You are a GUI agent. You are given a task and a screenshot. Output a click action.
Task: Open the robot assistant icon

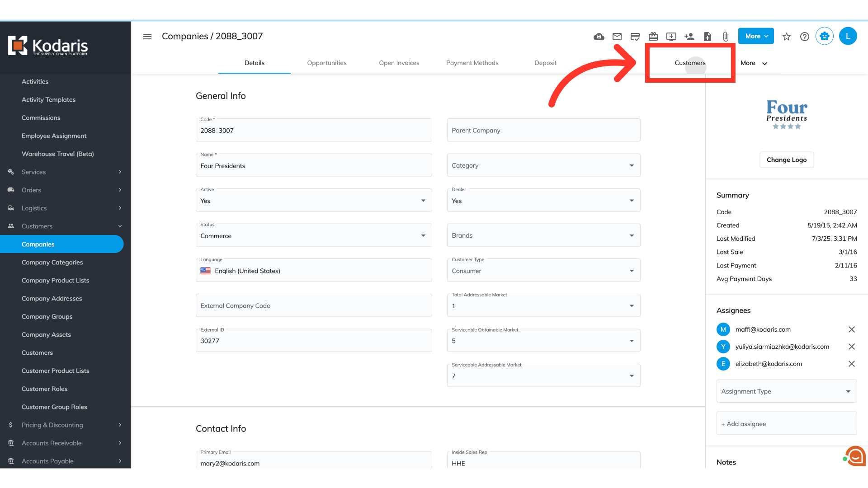tap(825, 36)
